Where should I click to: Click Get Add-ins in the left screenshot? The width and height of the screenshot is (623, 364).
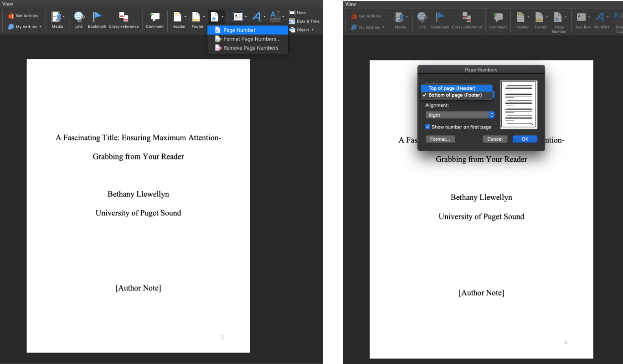coord(23,15)
